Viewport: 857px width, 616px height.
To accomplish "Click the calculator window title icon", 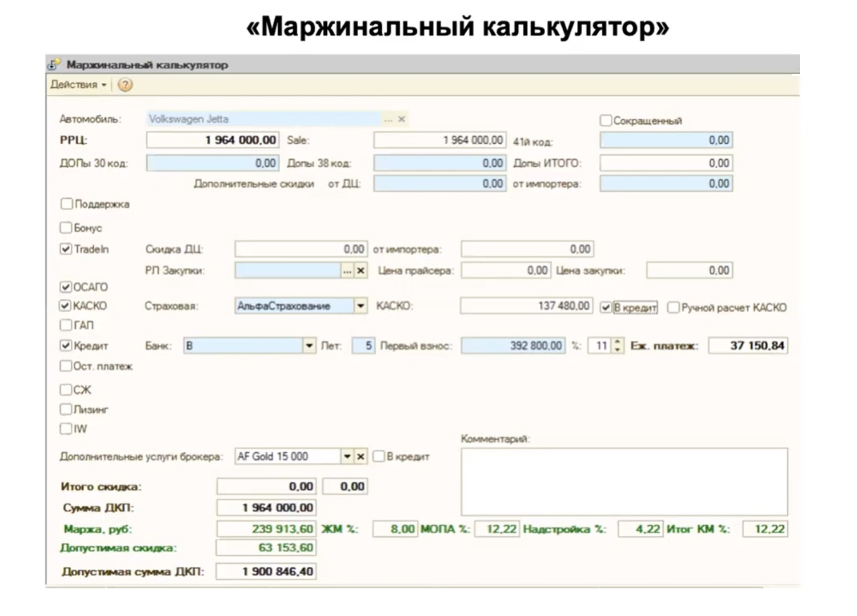I will pos(53,65).
